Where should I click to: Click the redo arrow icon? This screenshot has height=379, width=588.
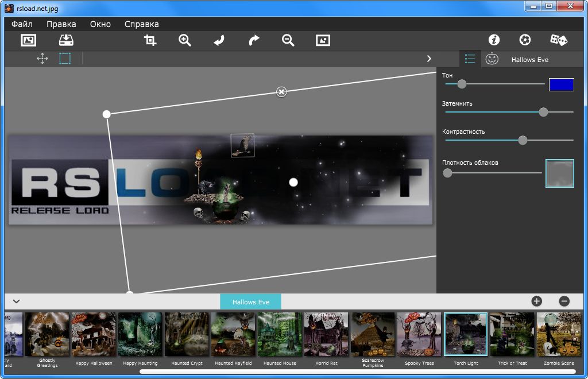[x=253, y=40]
